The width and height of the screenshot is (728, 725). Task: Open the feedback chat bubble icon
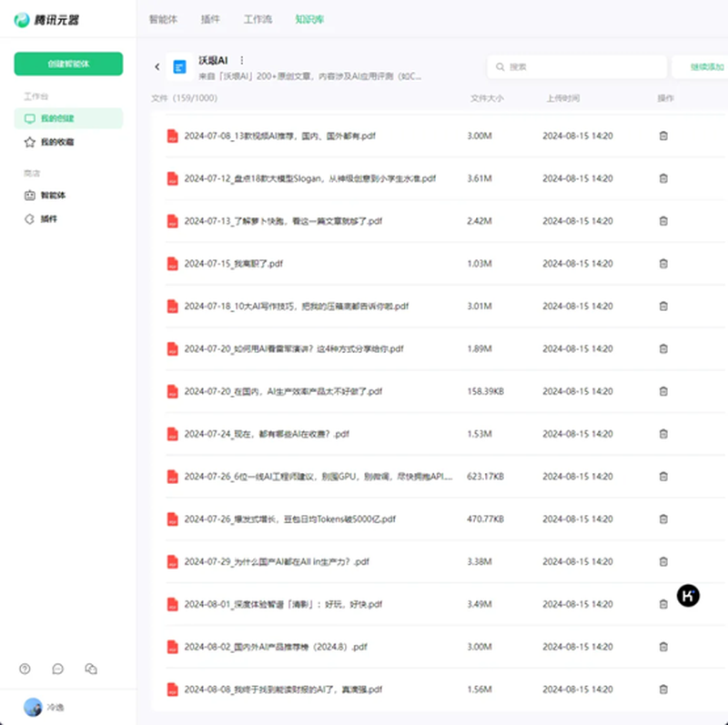pyautogui.click(x=58, y=669)
